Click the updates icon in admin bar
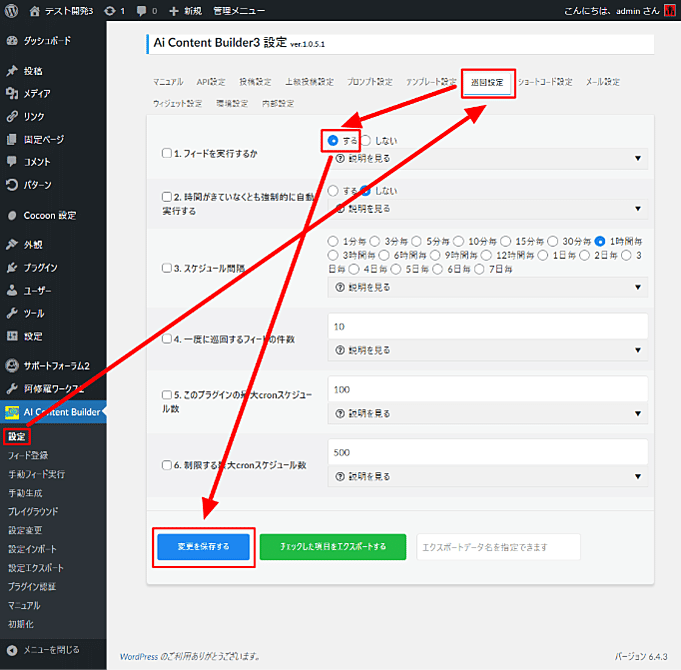The image size is (681, 670). [x=110, y=11]
